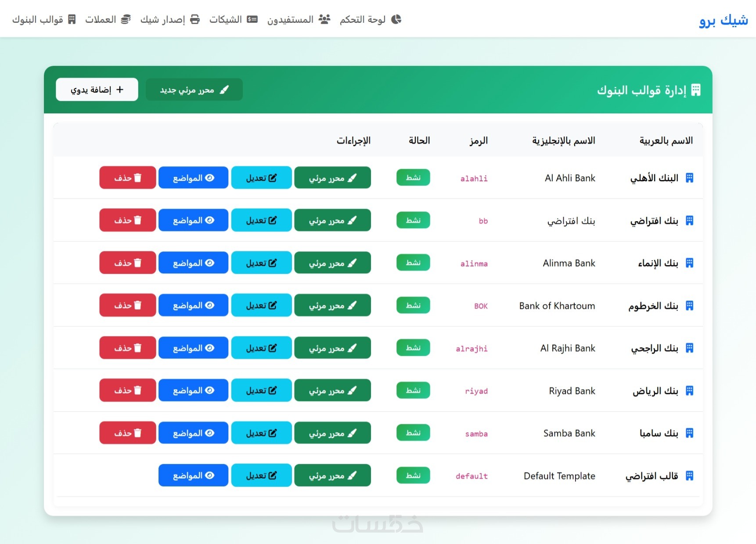Click the إضافة يدوي add button
Screen dimensions: 756x544
pyautogui.click(x=97, y=89)
